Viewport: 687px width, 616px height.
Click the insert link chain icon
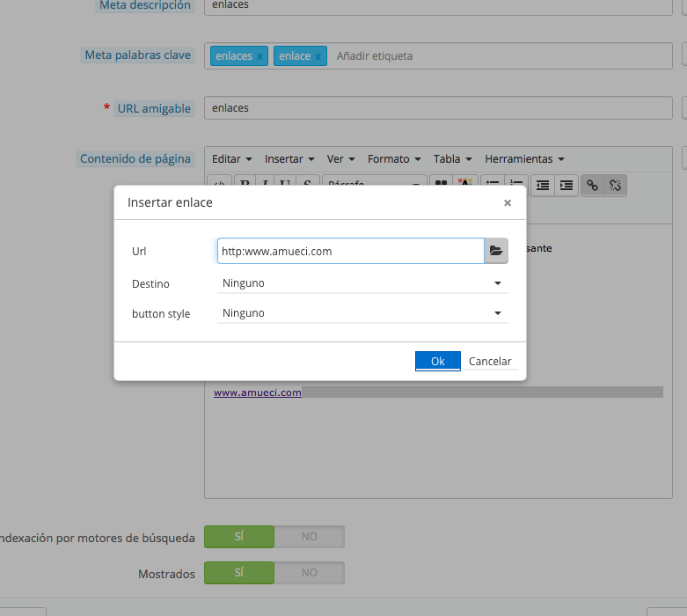click(592, 185)
